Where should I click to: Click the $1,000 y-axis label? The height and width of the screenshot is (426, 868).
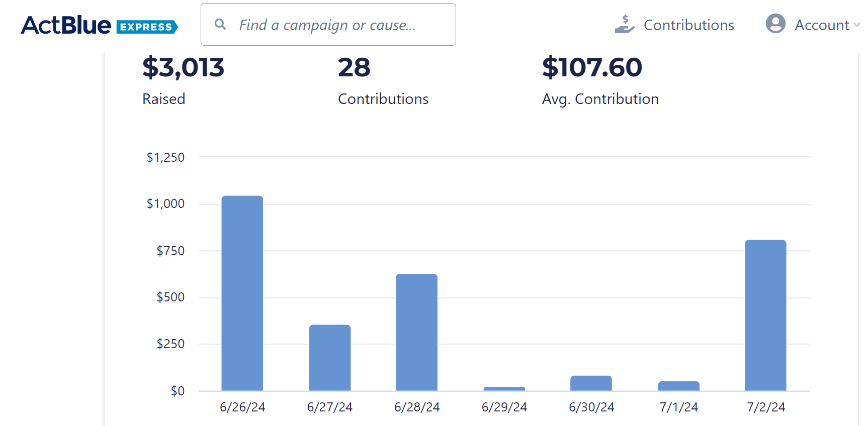click(x=165, y=203)
